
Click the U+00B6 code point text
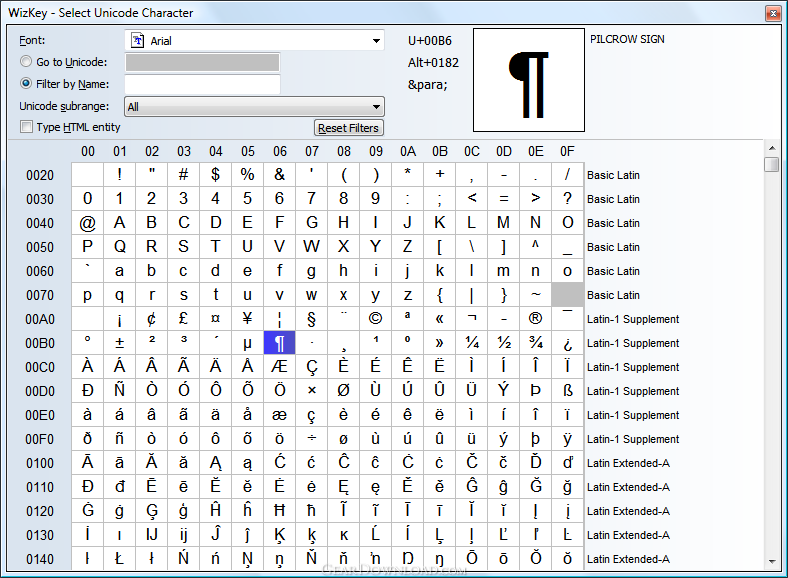(x=430, y=41)
